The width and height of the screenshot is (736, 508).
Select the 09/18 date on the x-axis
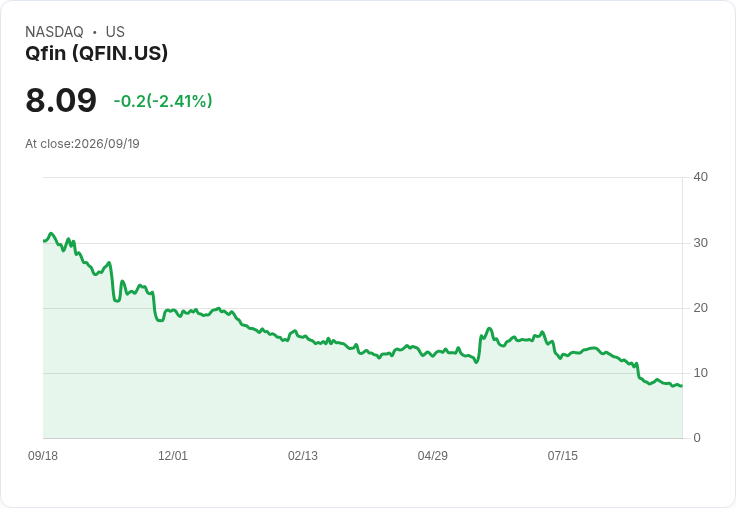click(43, 455)
